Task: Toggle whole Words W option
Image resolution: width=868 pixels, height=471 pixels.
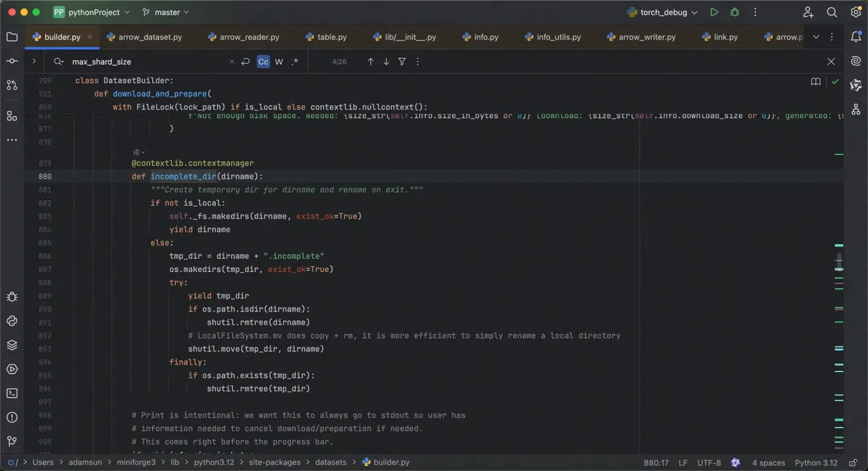Action: click(279, 61)
